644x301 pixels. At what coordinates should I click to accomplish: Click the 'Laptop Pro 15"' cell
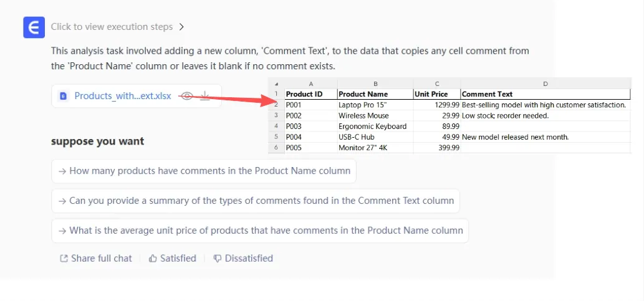coord(375,105)
